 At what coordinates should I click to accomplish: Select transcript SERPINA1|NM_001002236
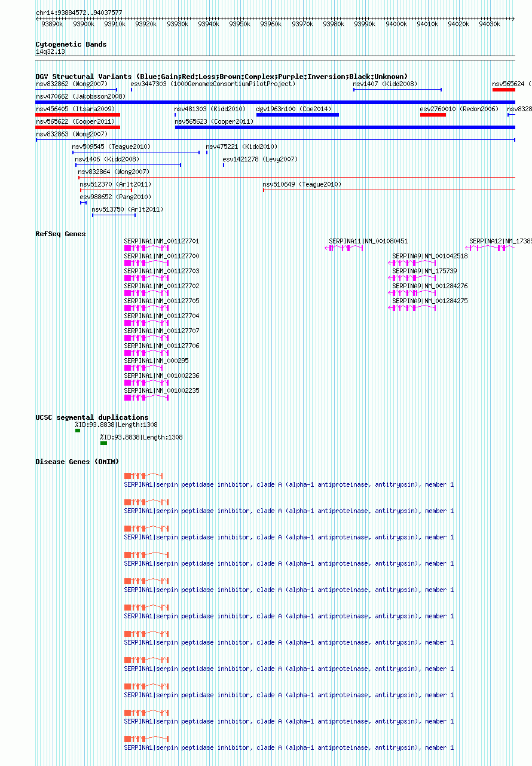pos(161,376)
